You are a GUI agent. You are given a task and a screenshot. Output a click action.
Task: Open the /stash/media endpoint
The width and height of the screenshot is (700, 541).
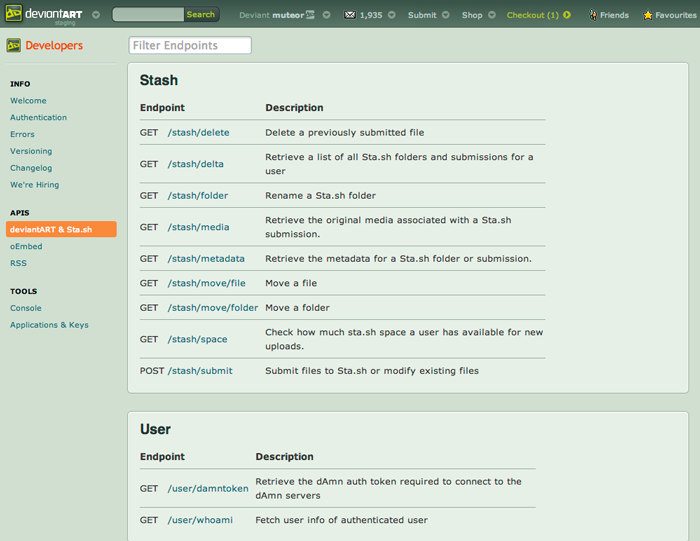[x=199, y=227]
